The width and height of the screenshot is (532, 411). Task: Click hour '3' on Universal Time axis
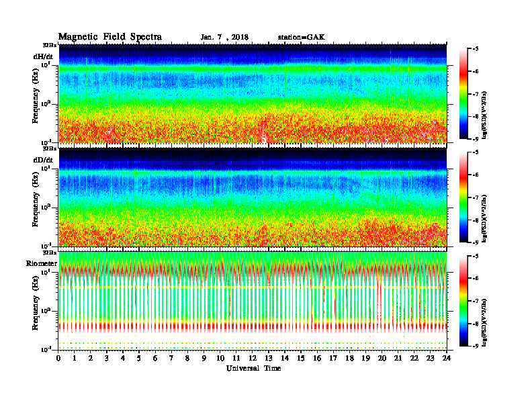107,359
